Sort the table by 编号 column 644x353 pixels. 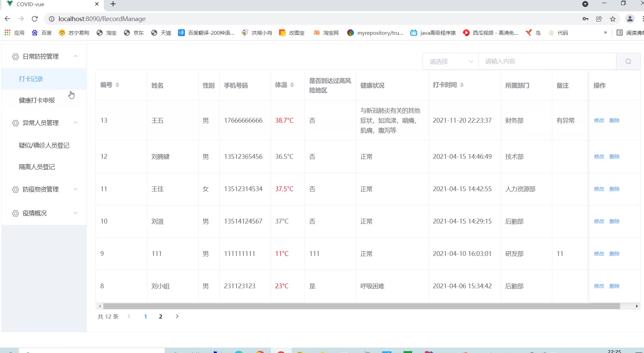point(117,85)
